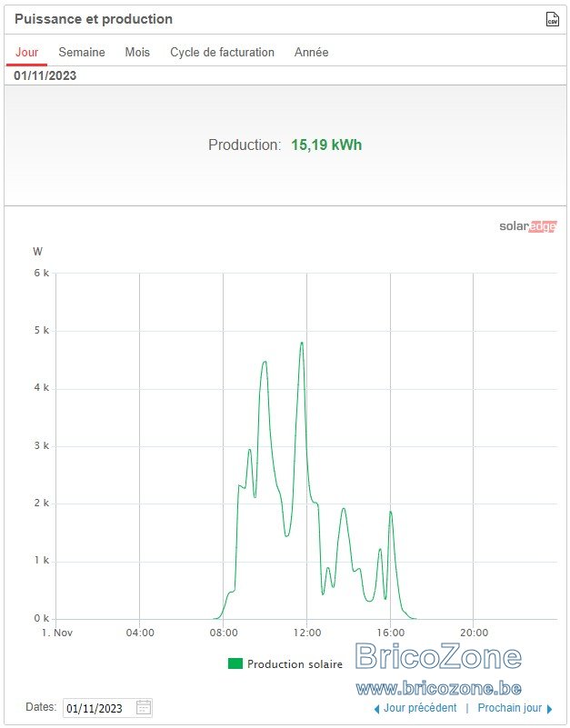Toggle the Production solaire legend label
570x728 pixels.
tap(295, 664)
